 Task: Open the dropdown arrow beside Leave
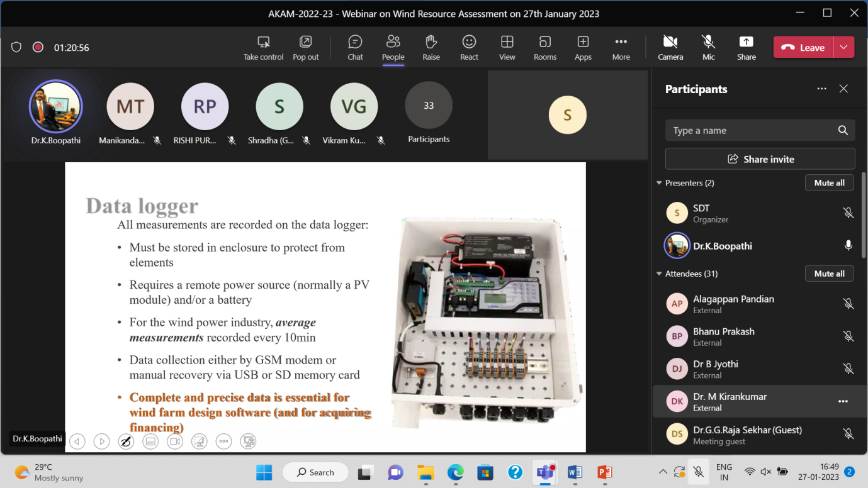click(x=843, y=47)
